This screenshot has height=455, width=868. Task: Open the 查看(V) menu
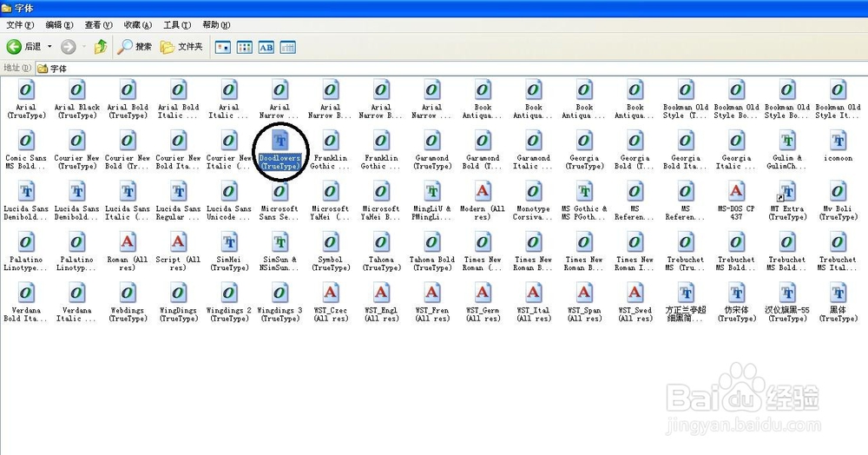99,25
